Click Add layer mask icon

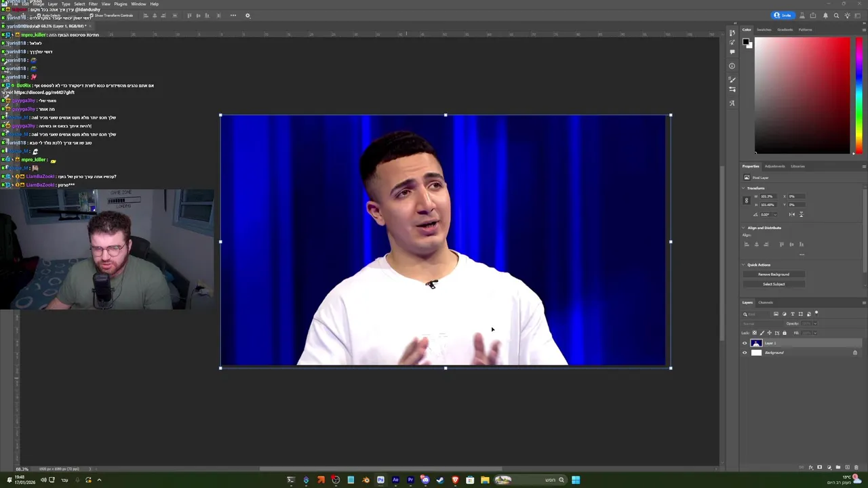point(819,467)
